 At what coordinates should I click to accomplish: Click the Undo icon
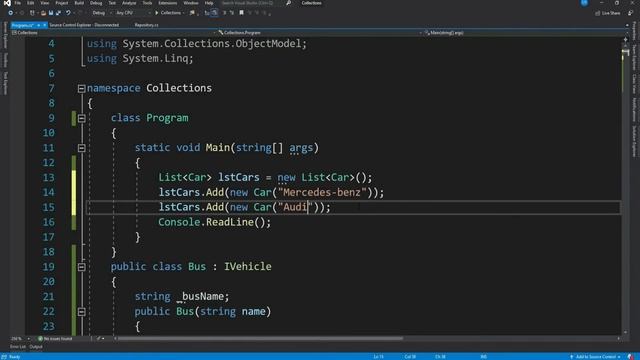[x=68, y=13]
